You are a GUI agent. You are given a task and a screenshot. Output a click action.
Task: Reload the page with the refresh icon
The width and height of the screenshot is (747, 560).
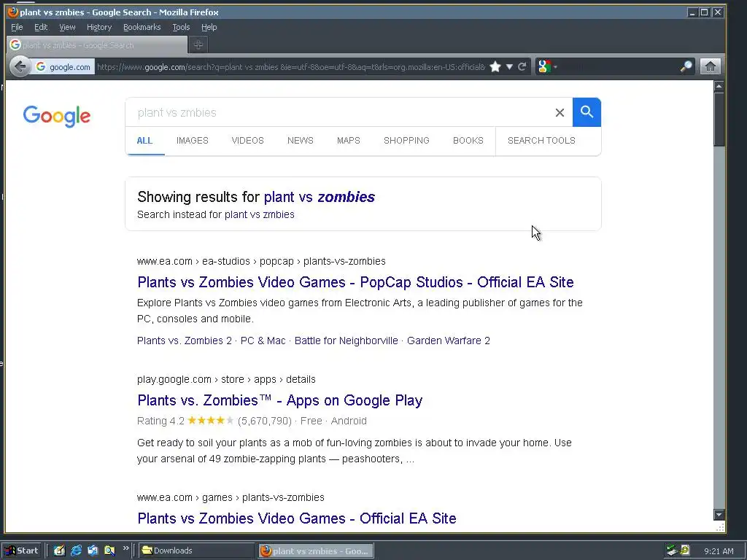tap(522, 66)
